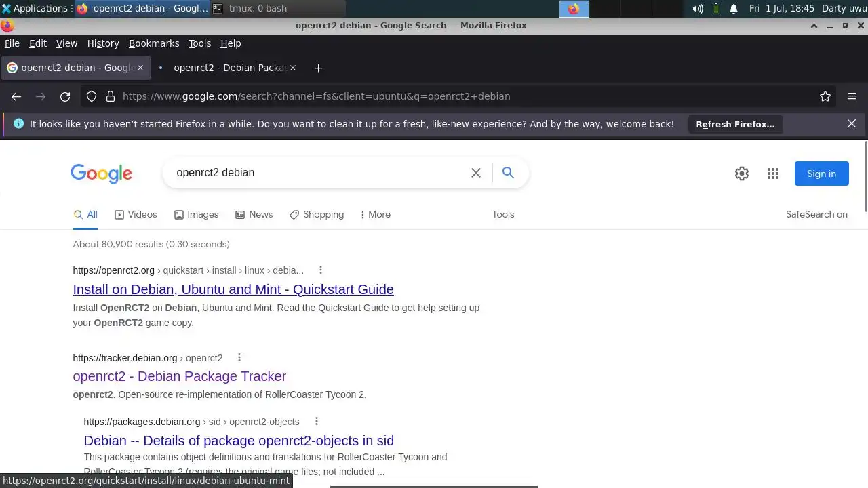
Task: Open Darty uwu user menu
Action: (x=844, y=8)
